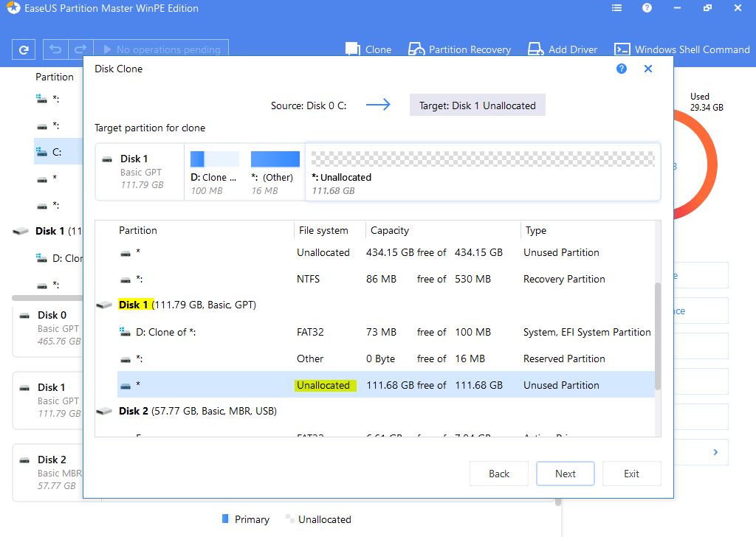Go Back to previous clone step
Image resolution: width=756 pixels, height=537 pixels.
499,474
